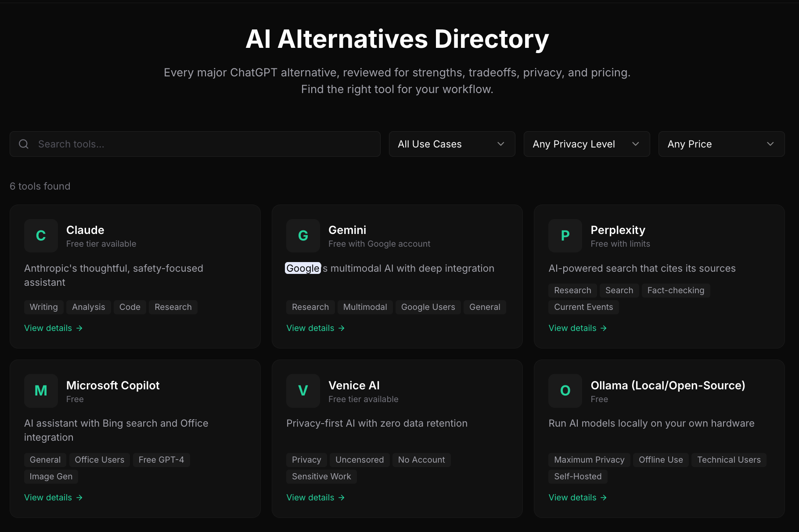Click the Technical Users tag

click(729, 460)
